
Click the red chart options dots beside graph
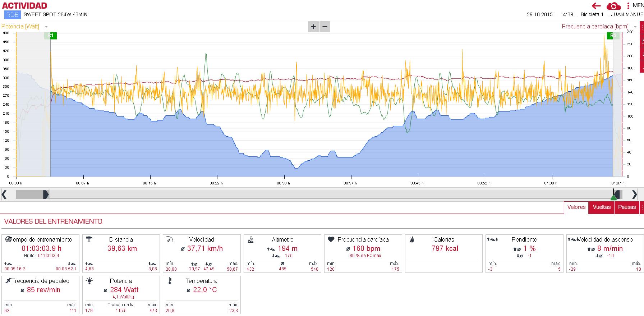click(x=642, y=27)
